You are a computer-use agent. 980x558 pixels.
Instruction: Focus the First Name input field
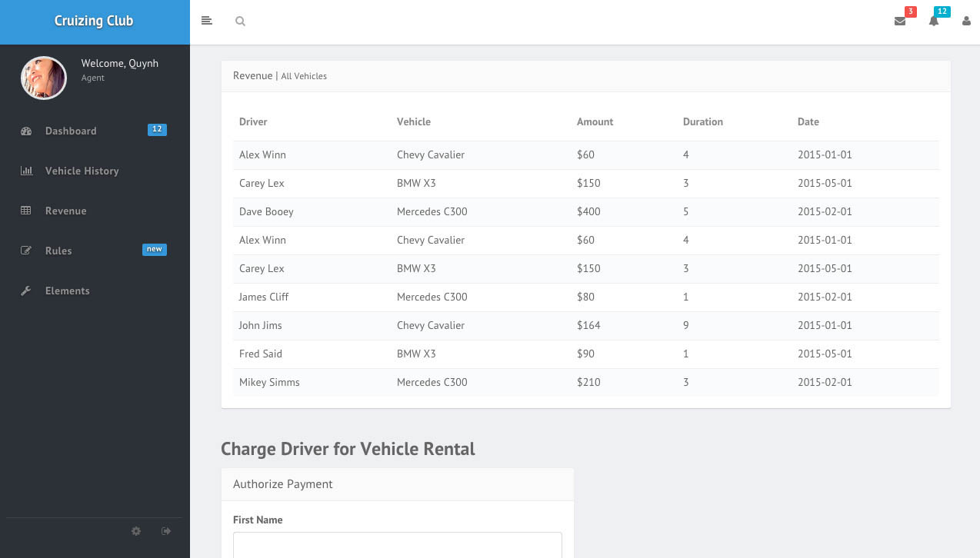[398, 545]
